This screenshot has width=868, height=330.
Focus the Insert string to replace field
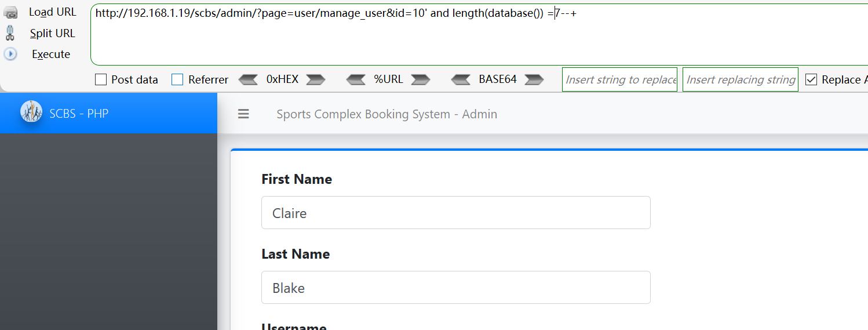[619, 79]
